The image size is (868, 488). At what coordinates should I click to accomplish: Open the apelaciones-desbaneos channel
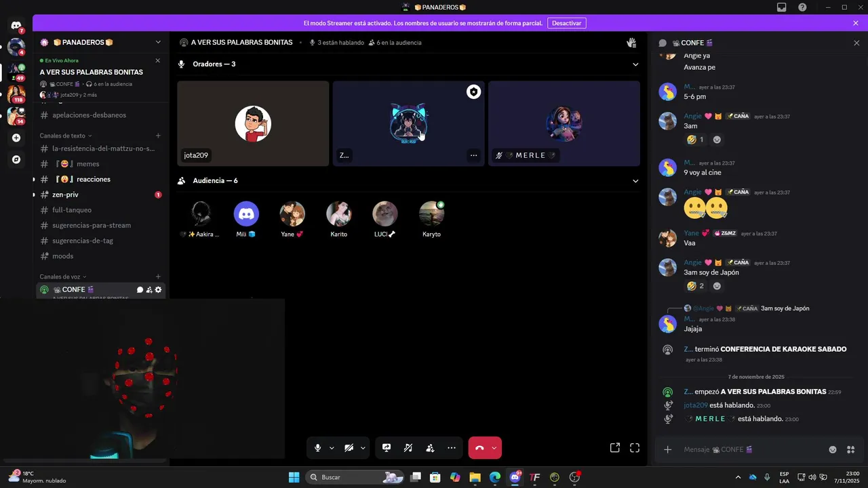click(x=100, y=115)
